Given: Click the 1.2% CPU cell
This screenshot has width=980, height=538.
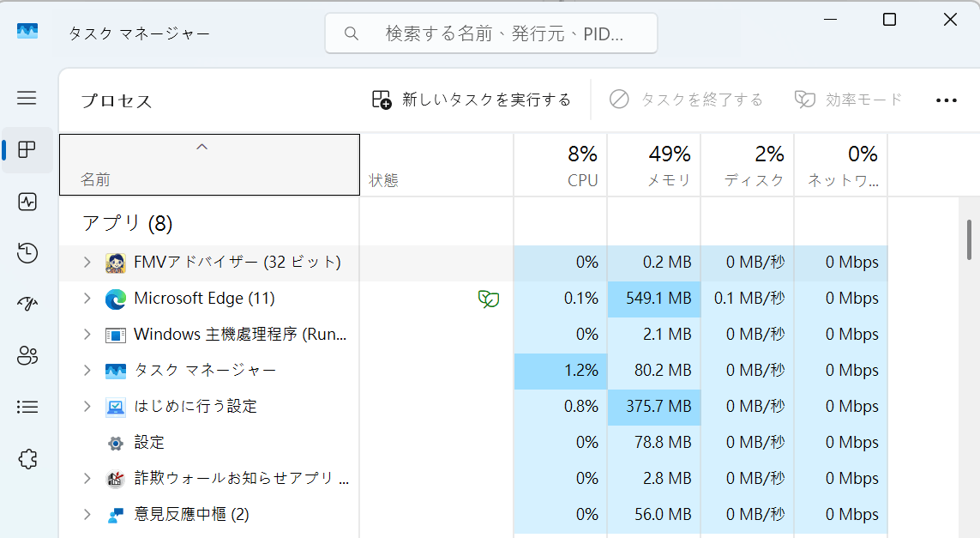Looking at the screenshot, I should (561, 371).
